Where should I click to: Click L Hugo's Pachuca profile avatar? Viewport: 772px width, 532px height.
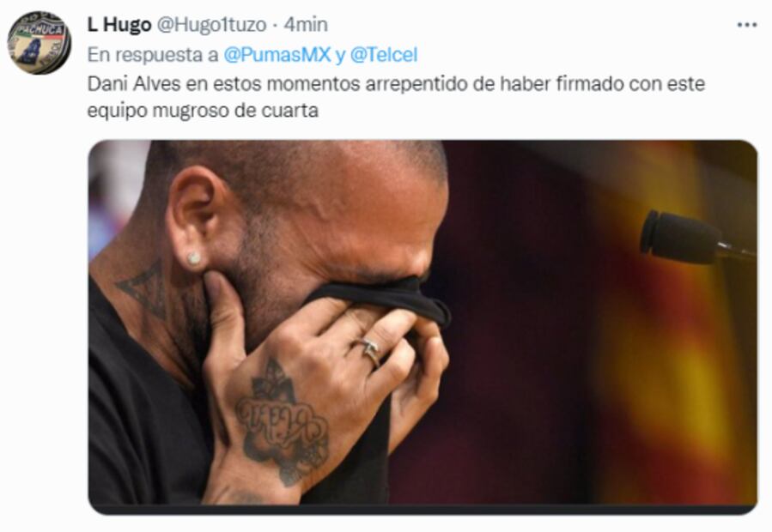pyautogui.click(x=39, y=43)
